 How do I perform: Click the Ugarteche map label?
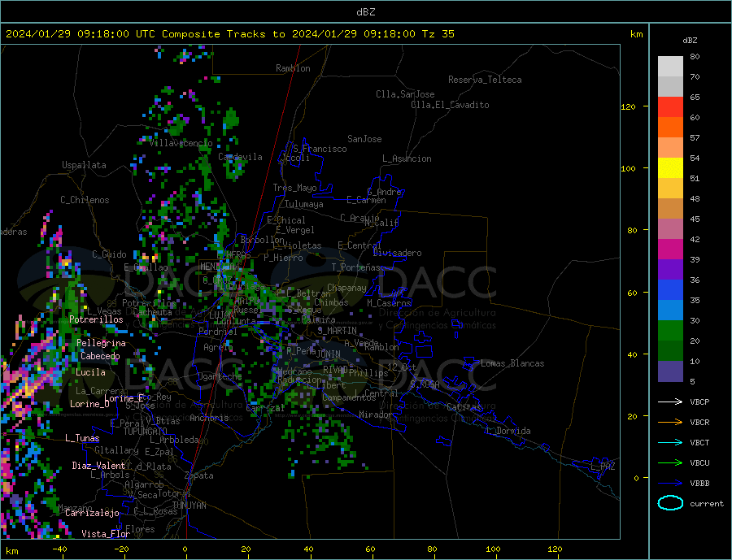tap(220, 376)
